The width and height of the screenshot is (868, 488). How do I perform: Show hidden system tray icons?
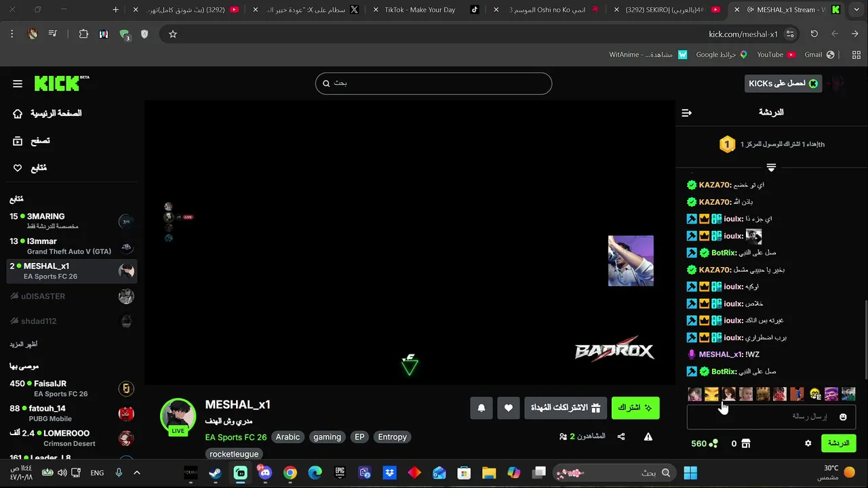[136, 472]
